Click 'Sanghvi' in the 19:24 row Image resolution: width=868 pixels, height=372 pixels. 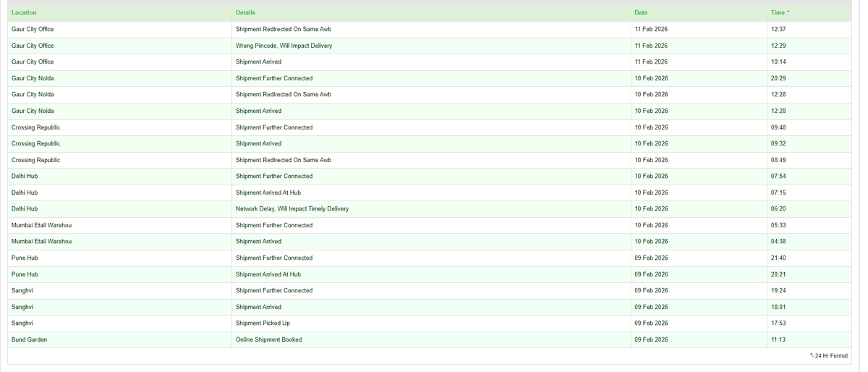[x=22, y=291]
